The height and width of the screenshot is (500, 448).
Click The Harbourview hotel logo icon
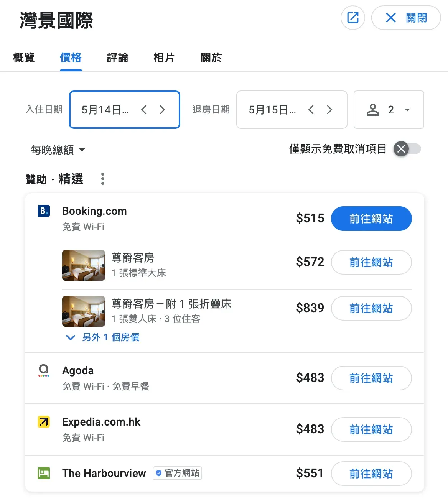click(44, 473)
